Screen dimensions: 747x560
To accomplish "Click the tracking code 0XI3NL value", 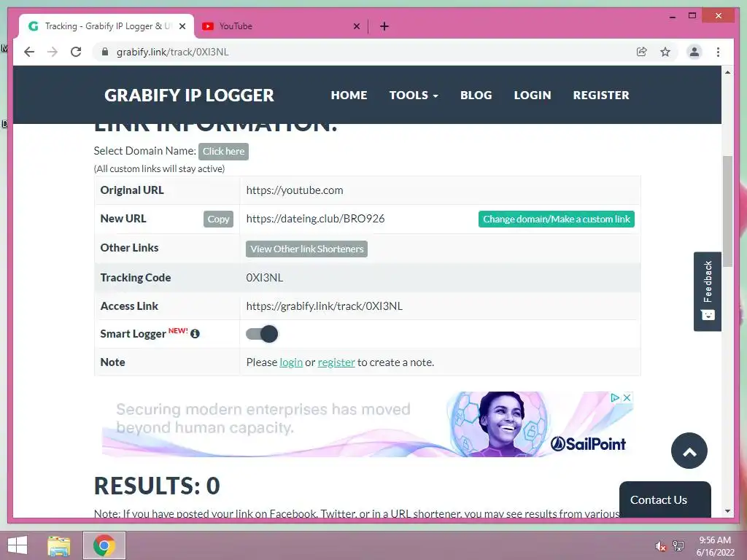I will coord(264,278).
